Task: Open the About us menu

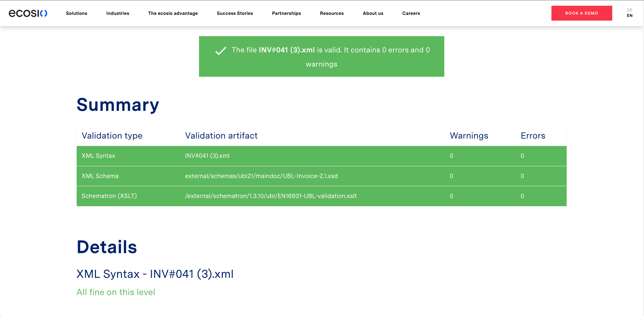Action: [x=373, y=13]
